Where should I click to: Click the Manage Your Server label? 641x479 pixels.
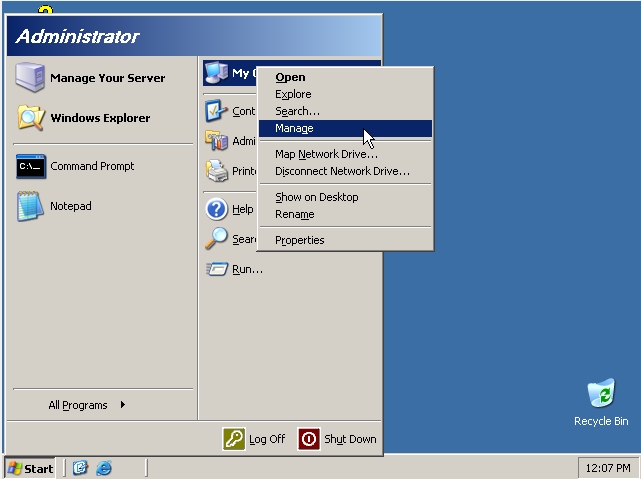coord(108,78)
